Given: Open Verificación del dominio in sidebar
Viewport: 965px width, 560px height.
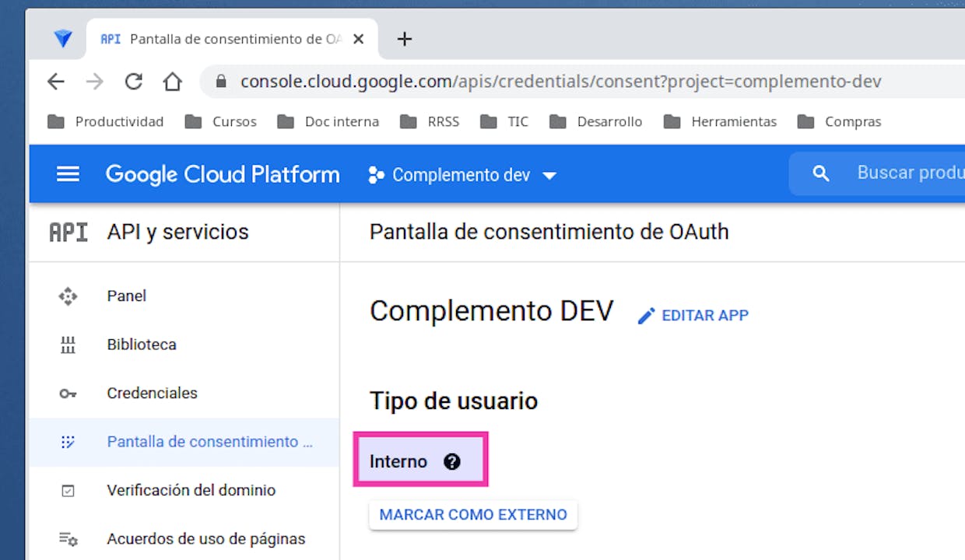Looking at the screenshot, I should coord(184,490).
